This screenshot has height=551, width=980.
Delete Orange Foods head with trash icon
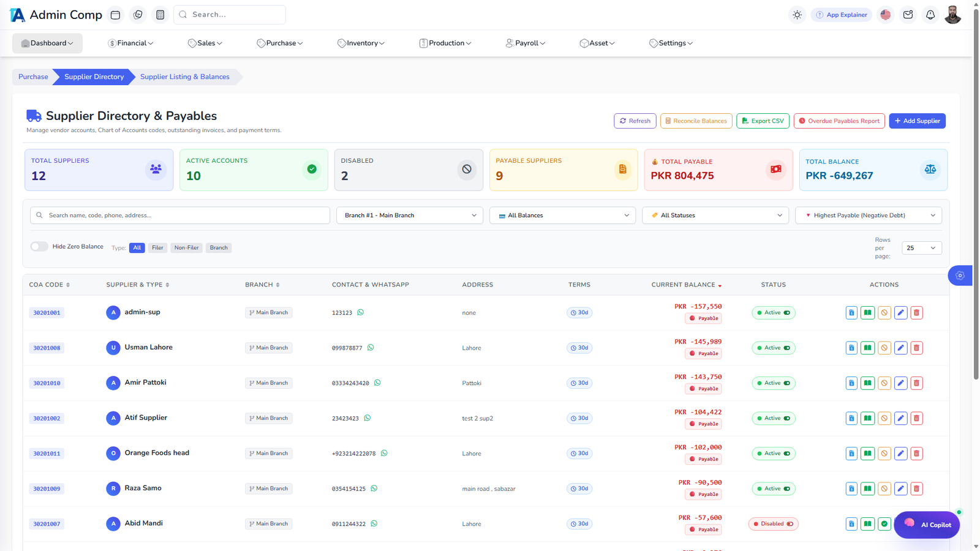coord(916,454)
